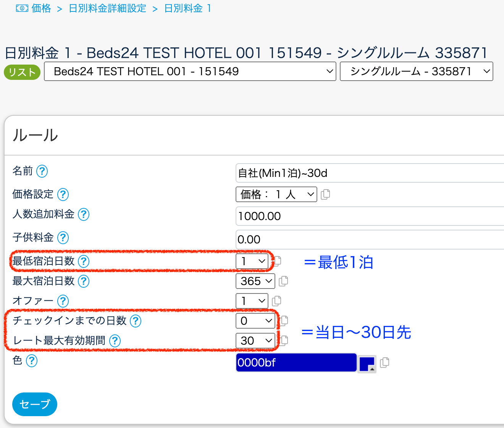Viewport: 504px width, 428px height.
Task: Click the green リスト button
Action: coord(22,72)
